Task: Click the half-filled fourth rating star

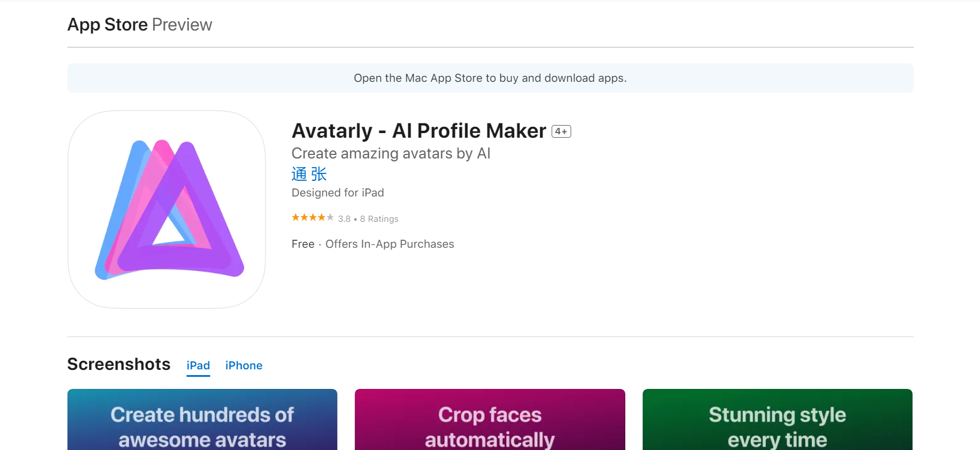Action: click(x=322, y=217)
